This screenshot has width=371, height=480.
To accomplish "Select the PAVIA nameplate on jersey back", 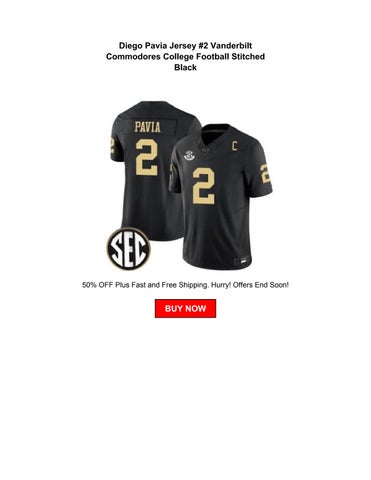I will [148, 127].
